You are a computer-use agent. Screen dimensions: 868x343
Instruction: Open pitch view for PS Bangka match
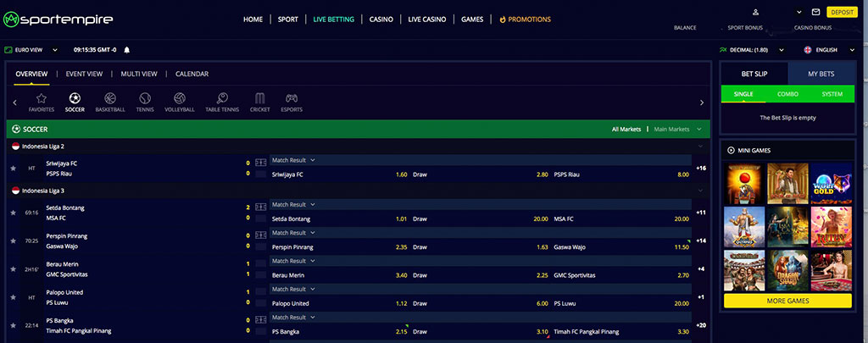pos(260,320)
